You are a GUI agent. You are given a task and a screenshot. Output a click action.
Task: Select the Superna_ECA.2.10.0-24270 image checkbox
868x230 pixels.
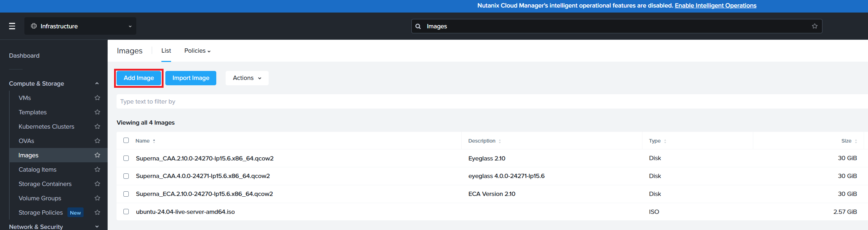click(126, 194)
